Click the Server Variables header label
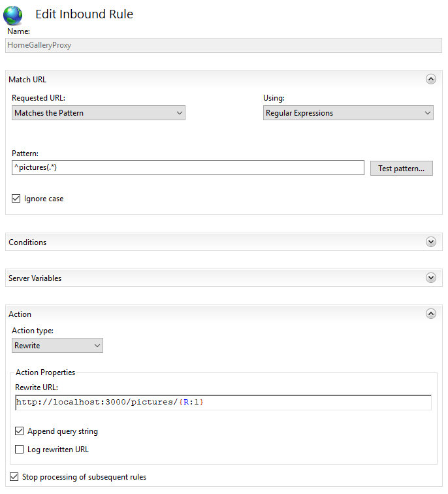The width and height of the screenshot is (448, 494). coord(35,278)
